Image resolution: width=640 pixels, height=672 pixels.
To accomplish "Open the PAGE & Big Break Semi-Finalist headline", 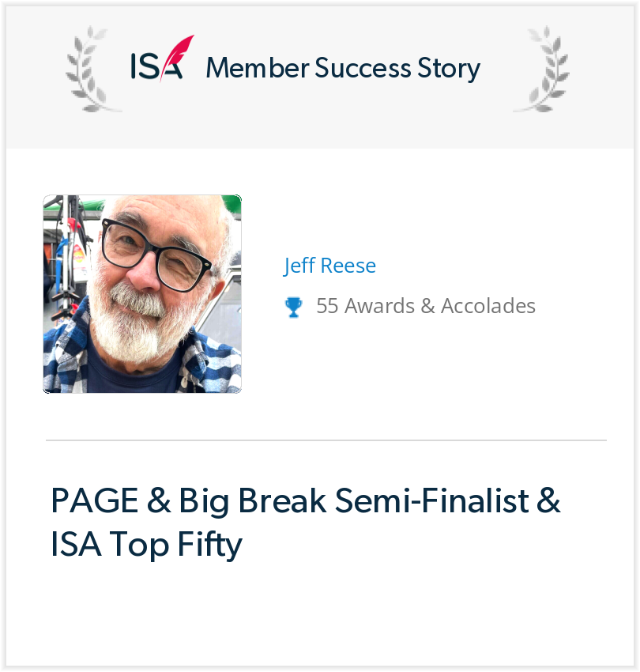I will tap(306, 500).
